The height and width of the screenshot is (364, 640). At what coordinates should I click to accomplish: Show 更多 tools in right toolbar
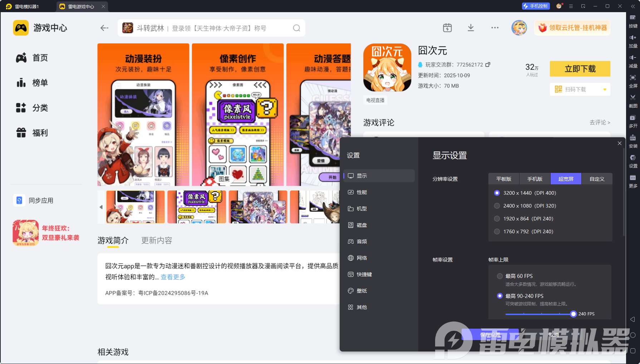coord(633,181)
